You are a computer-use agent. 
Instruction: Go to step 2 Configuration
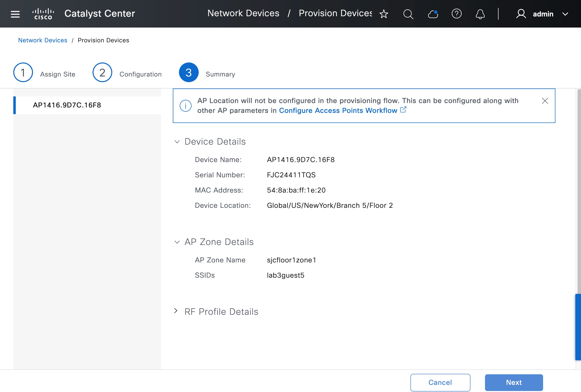[x=102, y=72]
